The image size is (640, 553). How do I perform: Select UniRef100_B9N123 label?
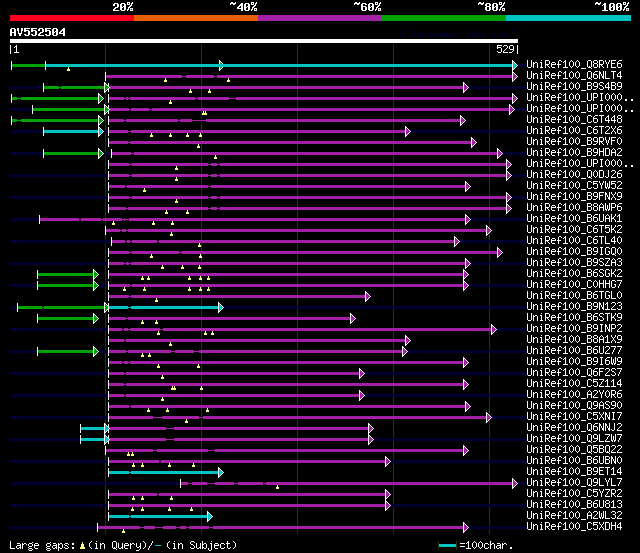point(574,307)
